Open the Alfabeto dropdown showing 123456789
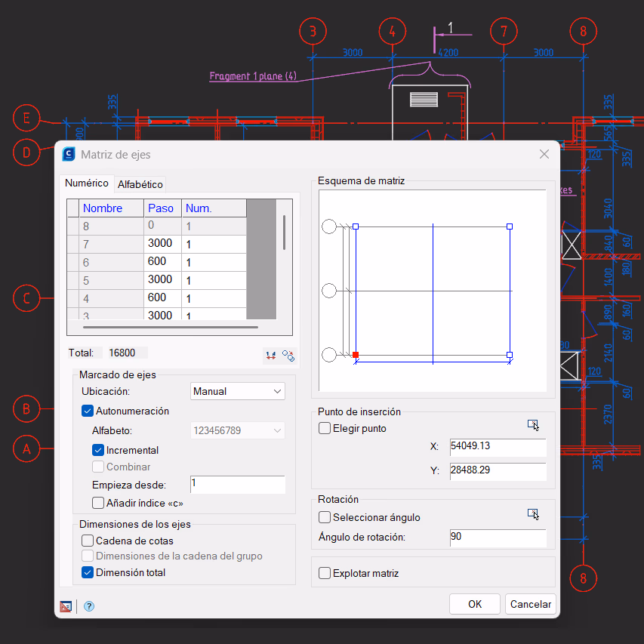 (x=237, y=430)
